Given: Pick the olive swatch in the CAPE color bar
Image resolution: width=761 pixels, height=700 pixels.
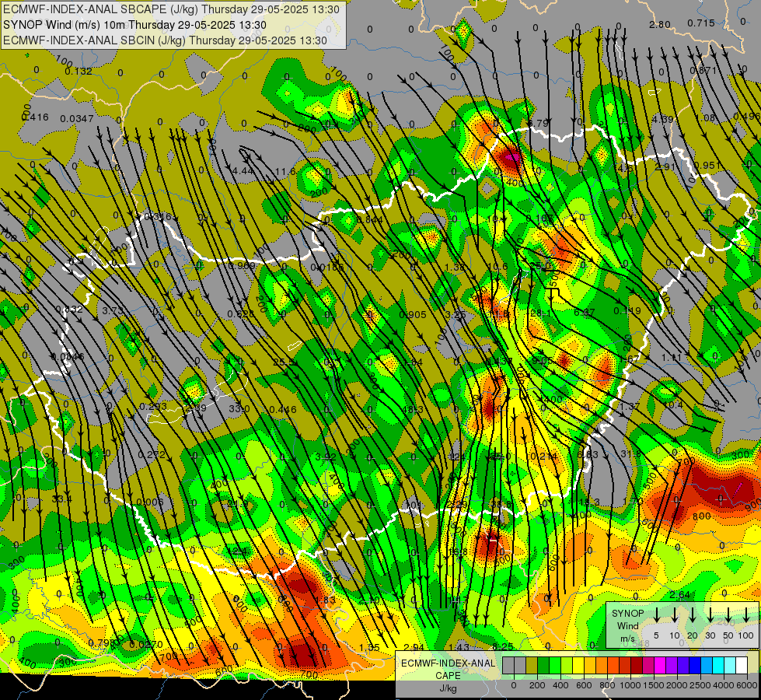Looking at the screenshot, I should click(532, 665).
